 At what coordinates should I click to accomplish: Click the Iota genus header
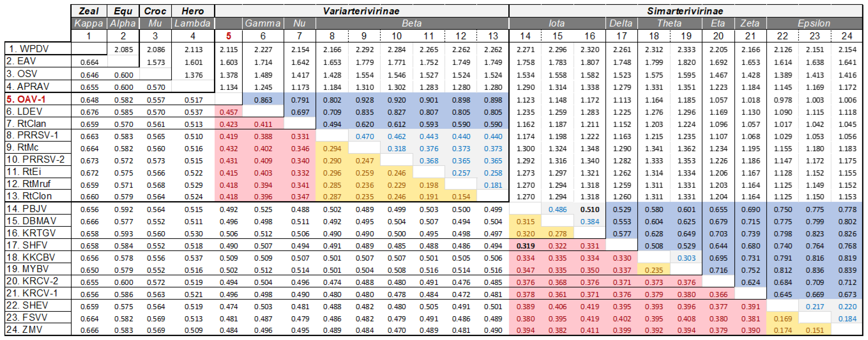coord(557,23)
